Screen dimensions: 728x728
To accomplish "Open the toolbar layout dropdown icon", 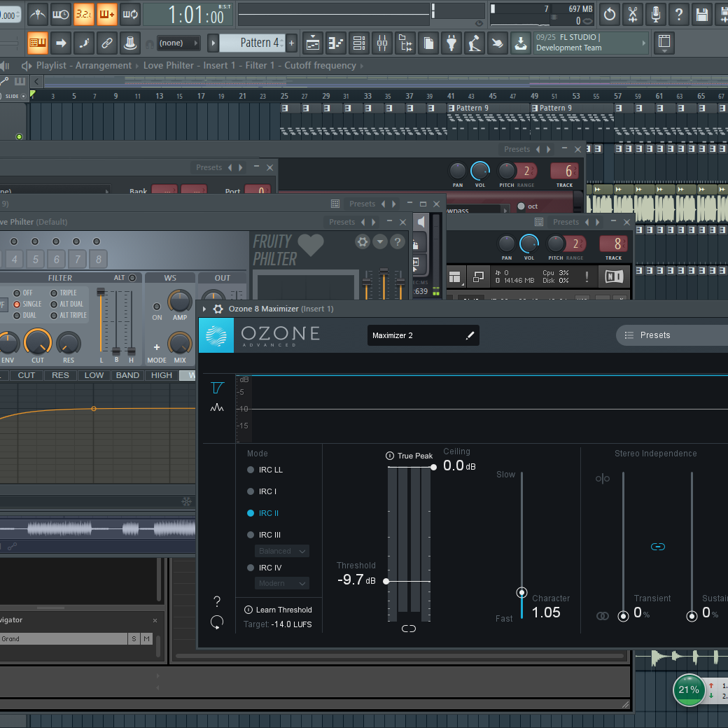I will point(664,43).
